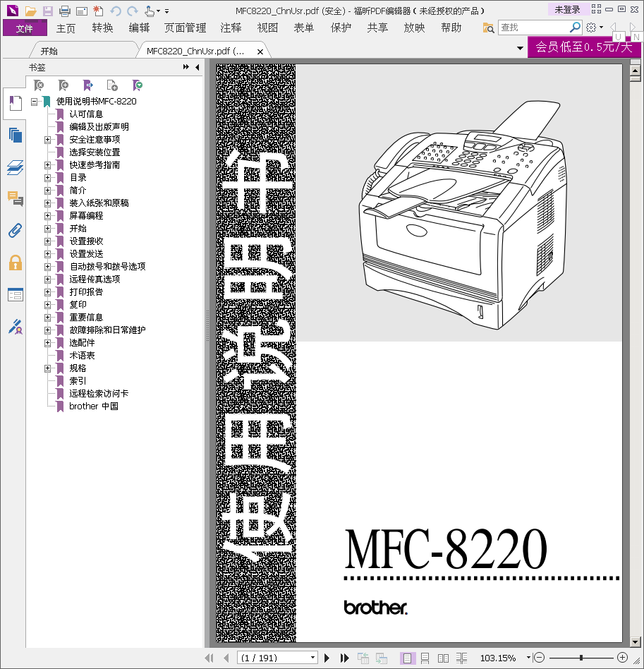
Task: Go to the previous page button
Action: (x=226, y=658)
